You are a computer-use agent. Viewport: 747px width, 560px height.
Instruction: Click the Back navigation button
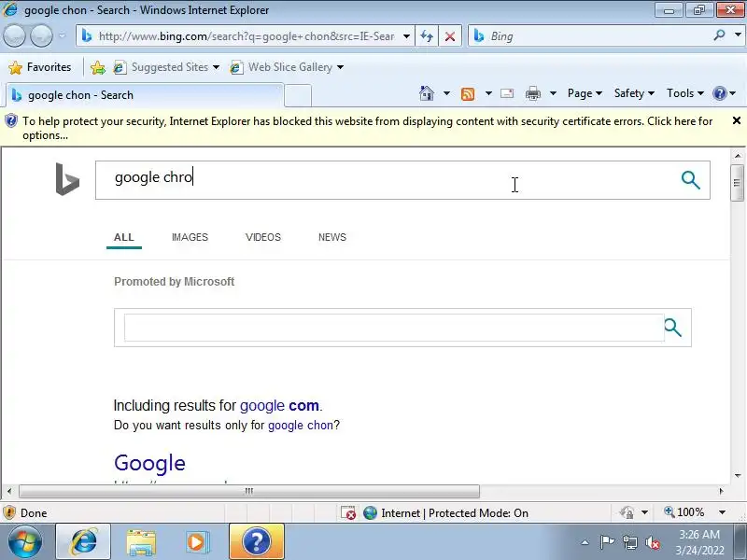point(14,35)
